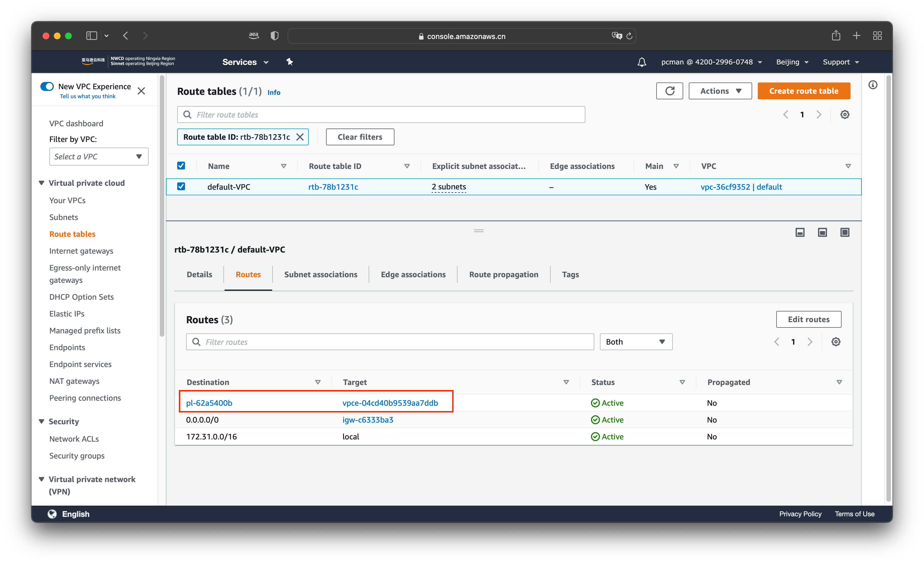
Task: Toggle the New VPC Experience switch
Action: click(x=47, y=86)
